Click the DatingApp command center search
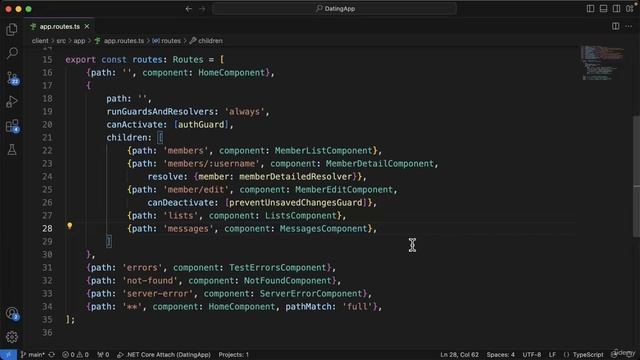Image resolution: width=640 pixels, height=360 pixels. 334,9
